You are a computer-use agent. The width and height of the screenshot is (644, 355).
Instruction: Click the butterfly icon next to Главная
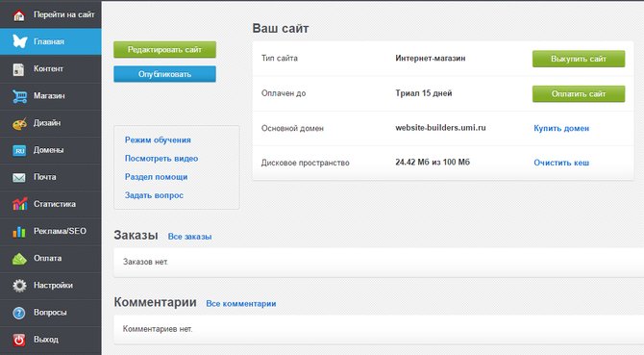tap(20, 41)
